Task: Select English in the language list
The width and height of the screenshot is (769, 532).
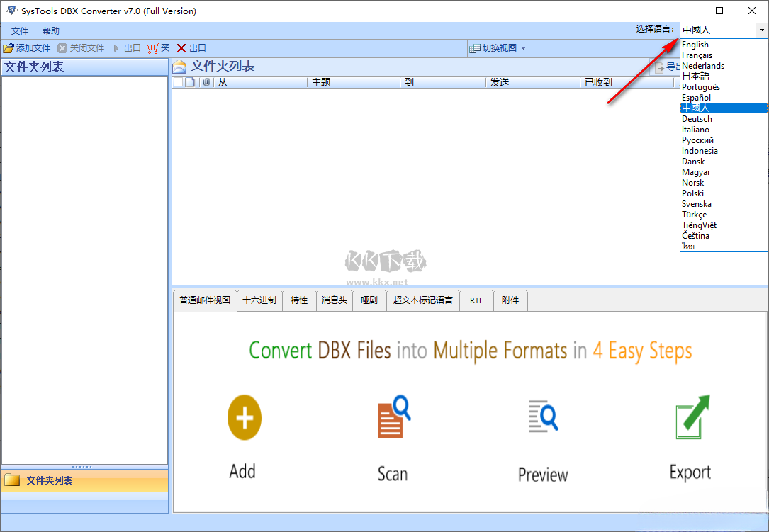Action: [x=695, y=44]
